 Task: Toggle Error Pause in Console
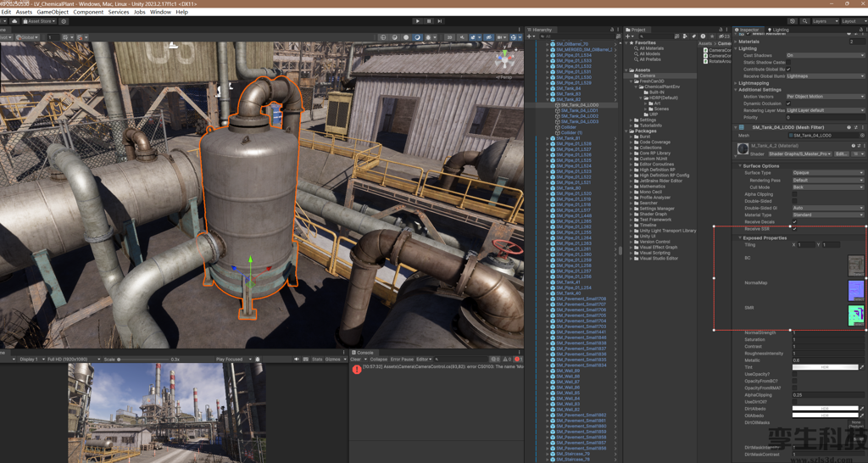coord(402,359)
